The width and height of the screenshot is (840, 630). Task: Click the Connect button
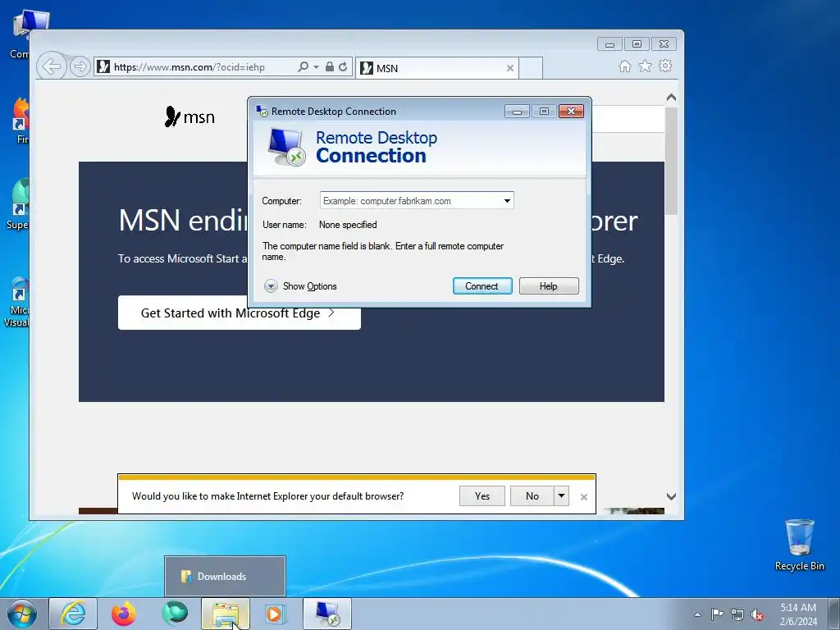[482, 286]
